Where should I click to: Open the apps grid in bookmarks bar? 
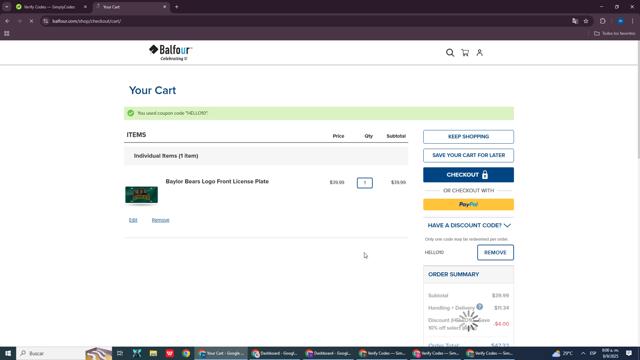click(x=7, y=33)
